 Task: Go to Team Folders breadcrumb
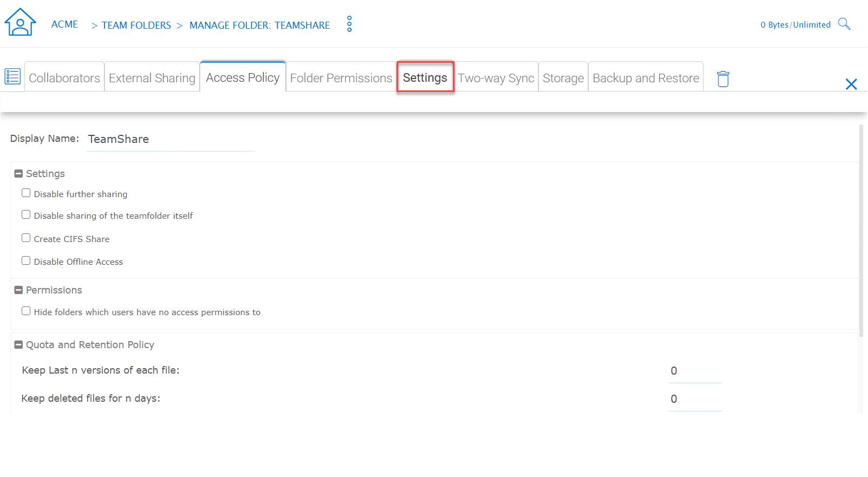point(136,25)
